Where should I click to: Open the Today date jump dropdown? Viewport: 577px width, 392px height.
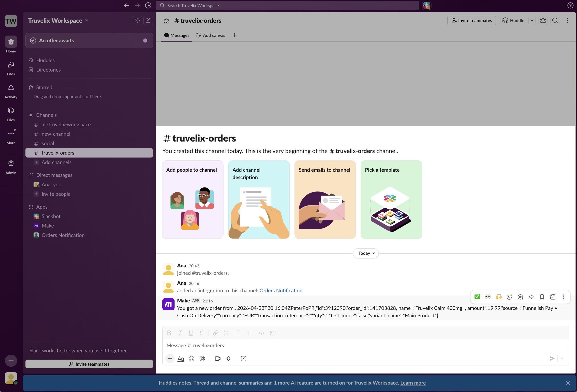pyautogui.click(x=366, y=253)
